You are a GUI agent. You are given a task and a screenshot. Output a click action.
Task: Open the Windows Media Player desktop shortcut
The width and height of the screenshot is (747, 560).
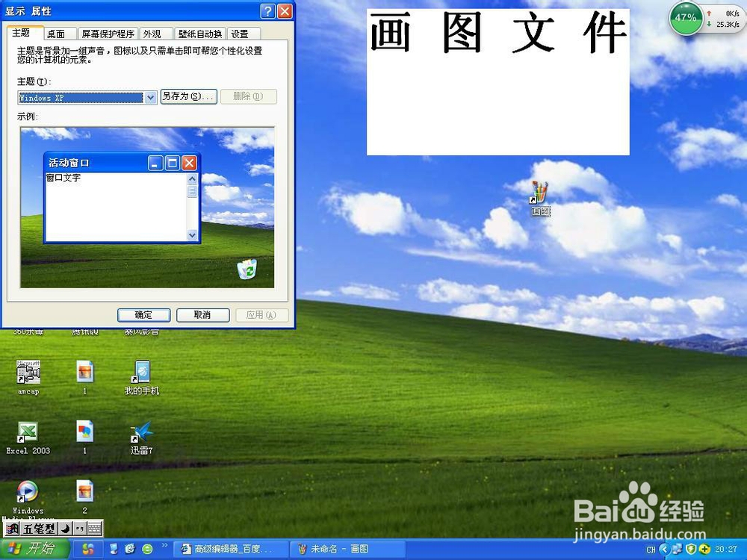(x=28, y=497)
